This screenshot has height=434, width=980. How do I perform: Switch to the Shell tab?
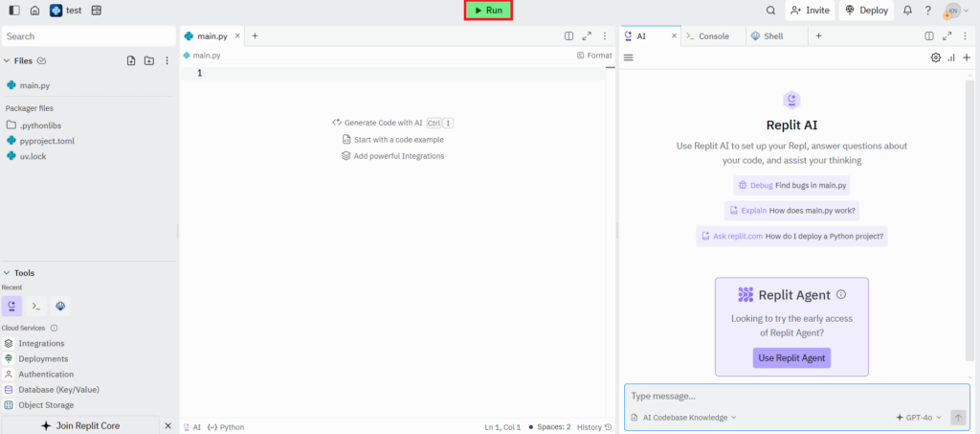pyautogui.click(x=772, y=35)
